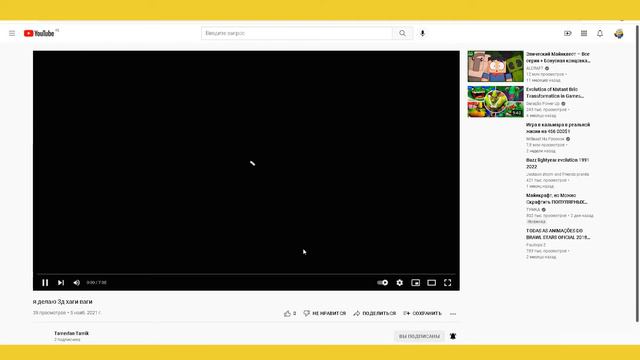
Task: Toggle the autoplay switch in player
Action: coord(382,282)
